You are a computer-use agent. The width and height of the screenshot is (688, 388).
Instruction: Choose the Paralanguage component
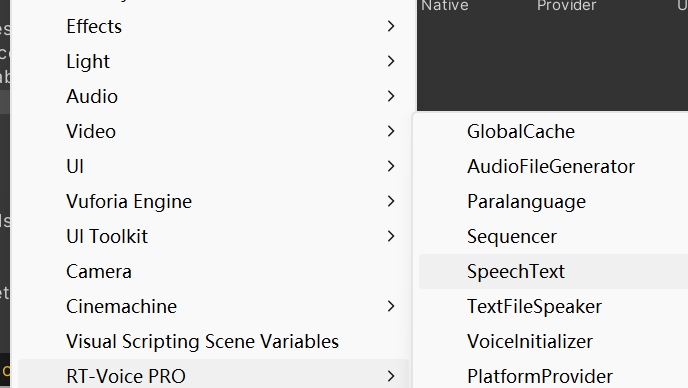[x=553, y=201]
